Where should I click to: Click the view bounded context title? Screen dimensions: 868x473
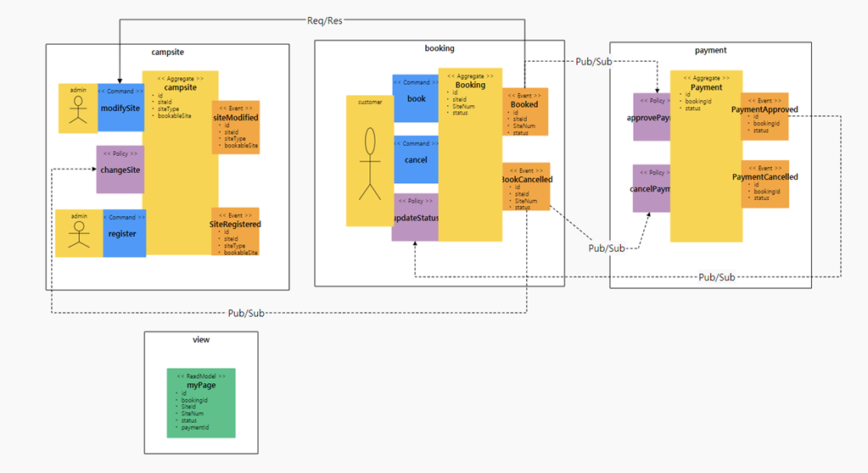[x=201, y=340]
